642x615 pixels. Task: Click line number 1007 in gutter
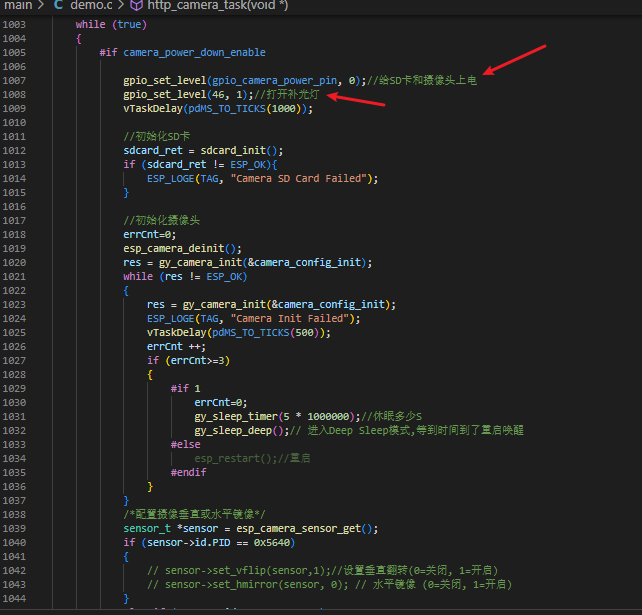14,81
